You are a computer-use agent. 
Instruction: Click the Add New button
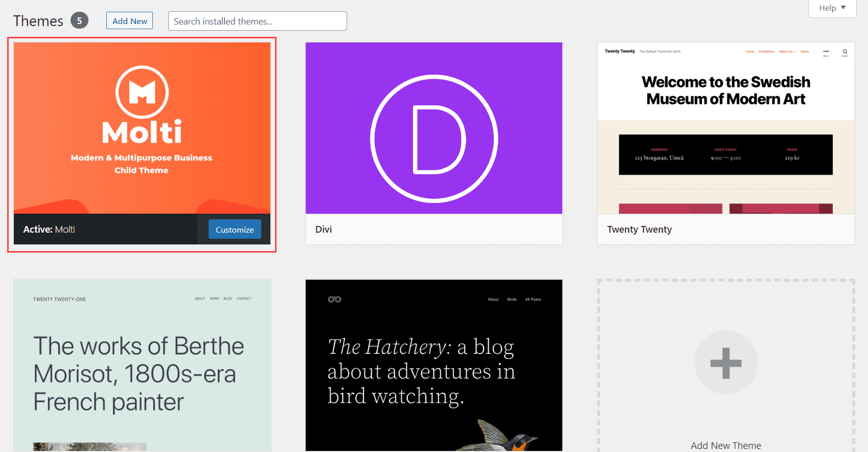point(129,21)
